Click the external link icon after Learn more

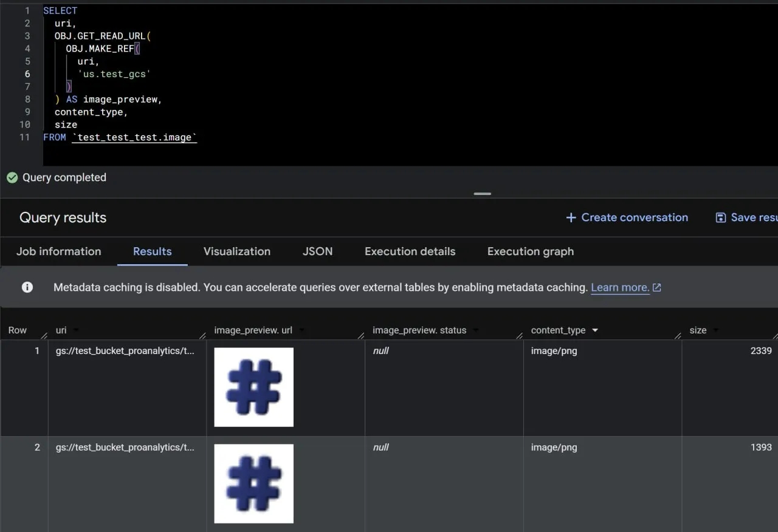[x=656, y=288]
